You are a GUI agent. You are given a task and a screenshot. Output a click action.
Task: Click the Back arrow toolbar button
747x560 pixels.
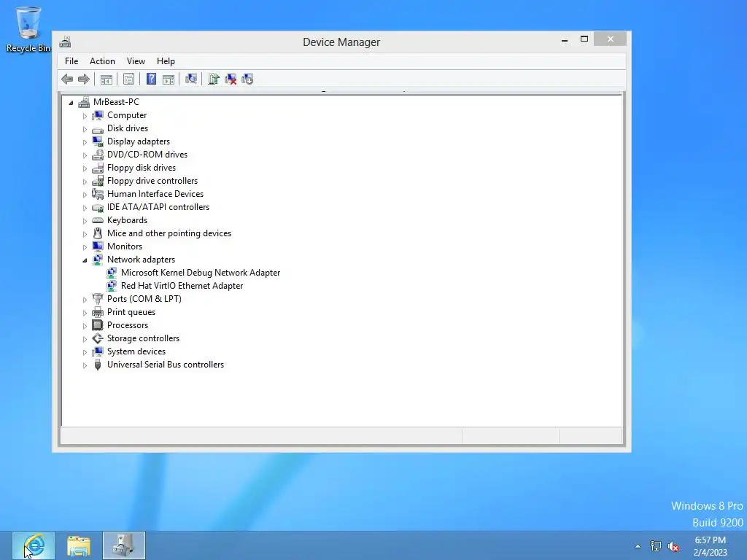tap(67, 79)
